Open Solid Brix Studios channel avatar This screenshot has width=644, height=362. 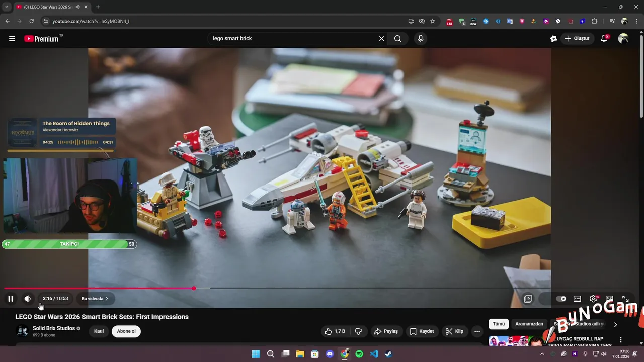click(22, 331)
